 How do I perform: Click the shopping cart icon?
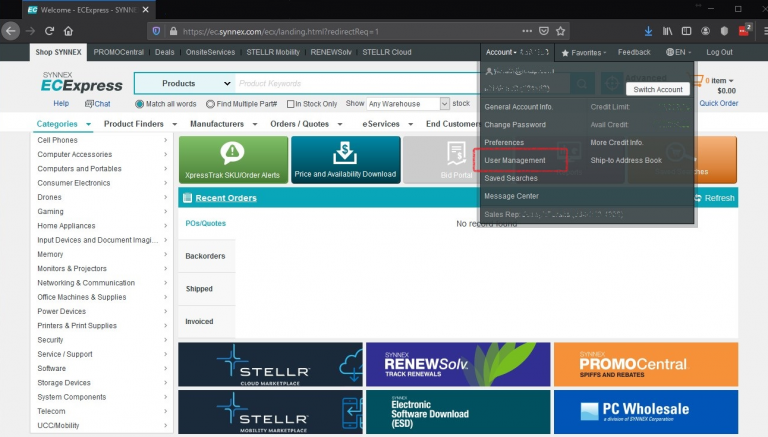pos(696,80)
